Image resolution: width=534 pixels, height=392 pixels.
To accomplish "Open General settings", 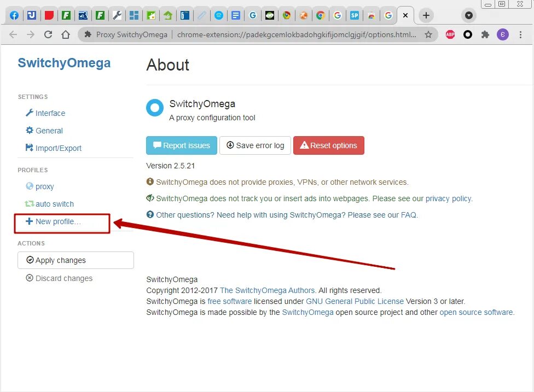I will 49,131.
